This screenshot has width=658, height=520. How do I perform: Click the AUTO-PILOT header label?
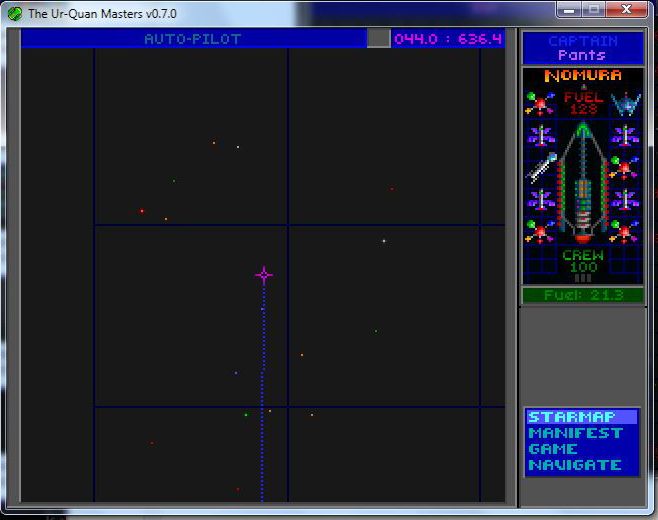pos(193,39)
